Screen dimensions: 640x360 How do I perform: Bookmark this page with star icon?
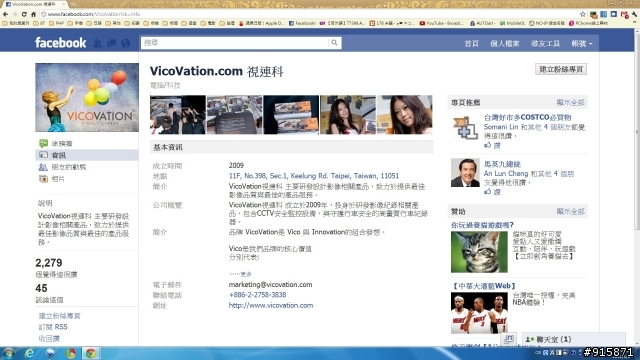point(583,14)
